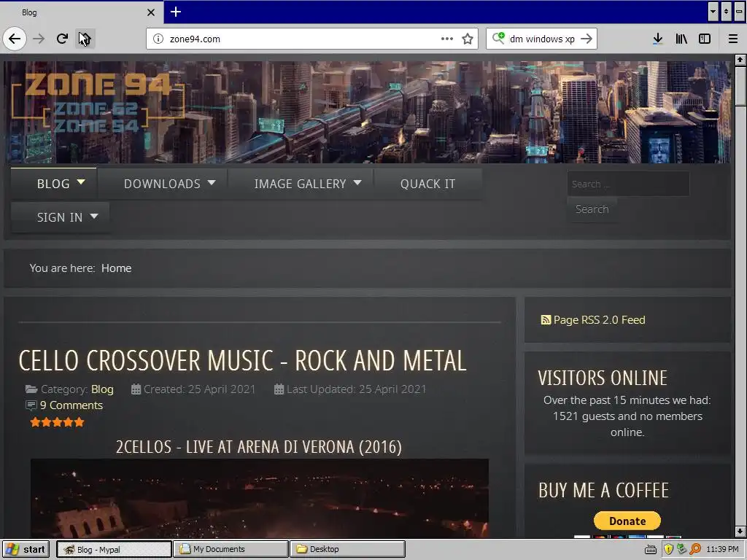Open the browser home page icon
747x560 pixels.
coord(85,39)
